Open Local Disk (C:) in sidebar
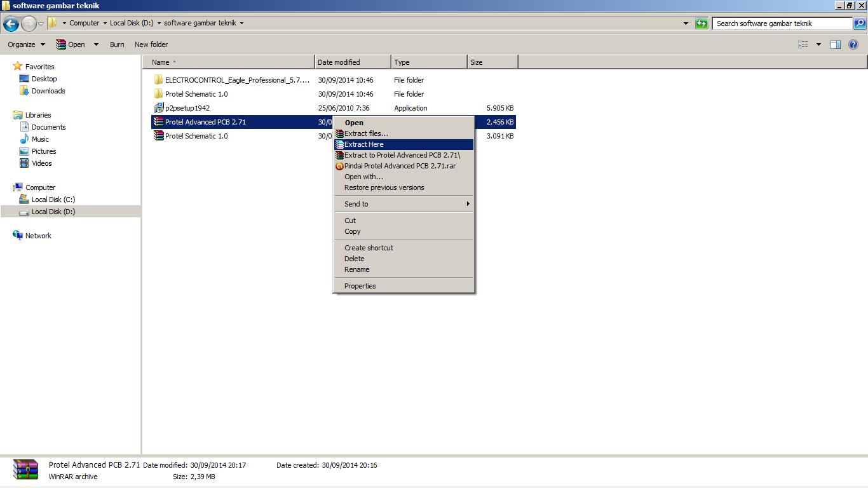 (53, 200)
